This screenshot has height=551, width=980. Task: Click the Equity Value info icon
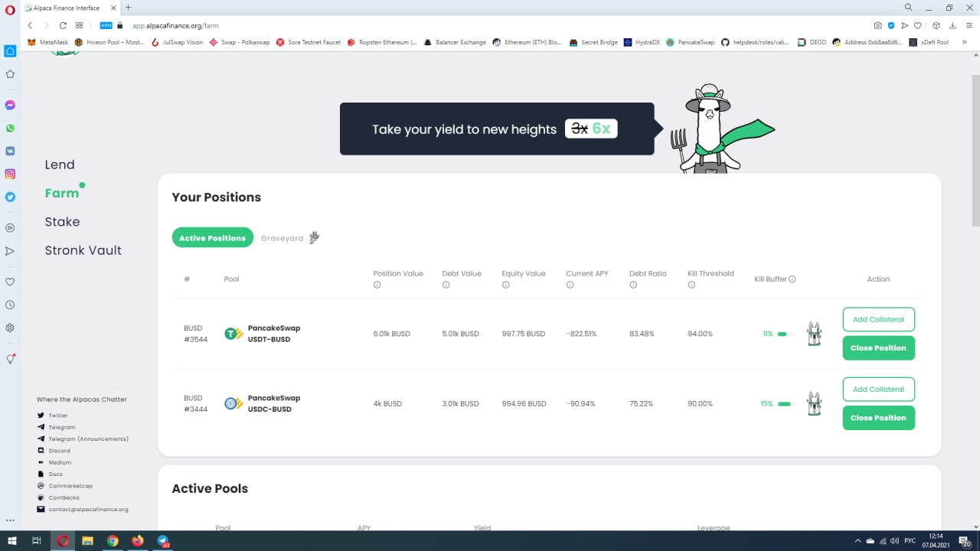click(506, 285)
